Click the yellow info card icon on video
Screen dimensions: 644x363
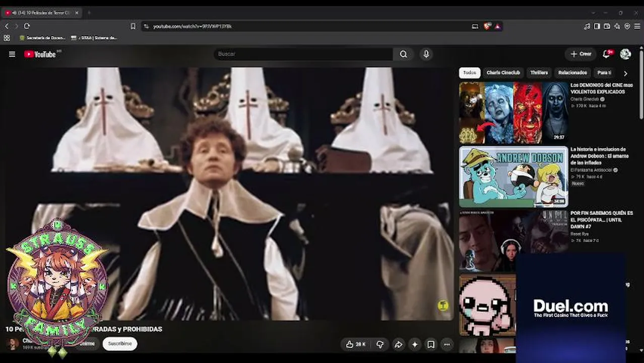[x=443, y=306]
